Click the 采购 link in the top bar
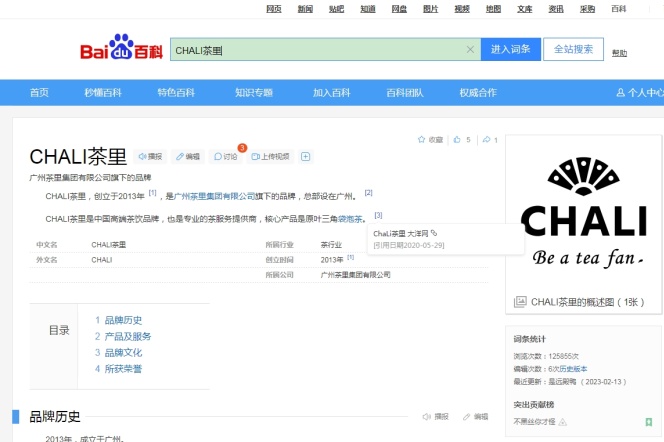Screen dimensions: 664x442 tap(587, 9)
